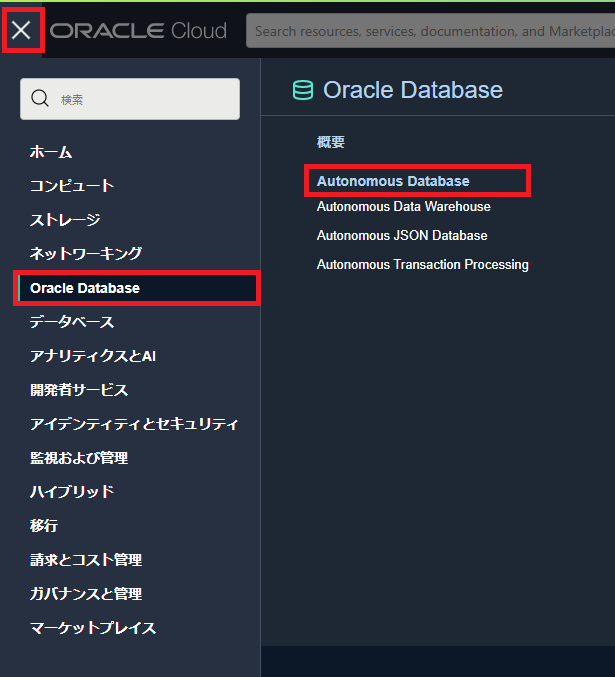The width and height of the screenshot is (615, 677).
Task: Focus the top resource search bar
Action: point(431,31)
